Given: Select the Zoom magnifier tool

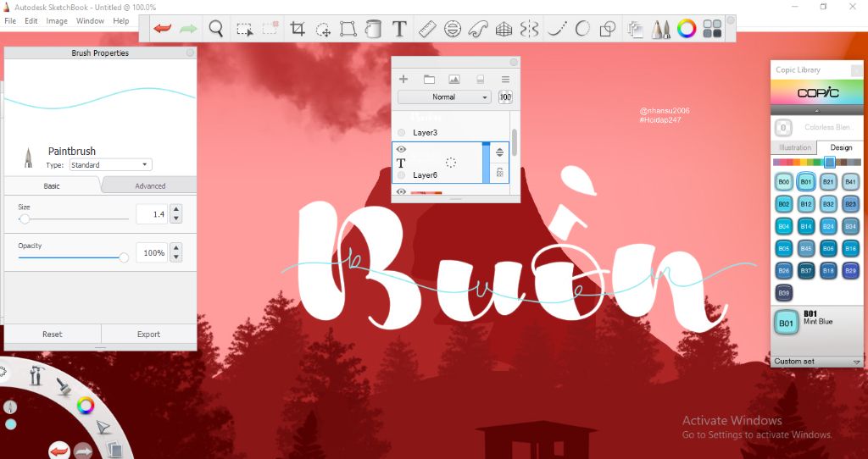Looking at the screenshot, I should pyautogui.click(x=216, y=28).
